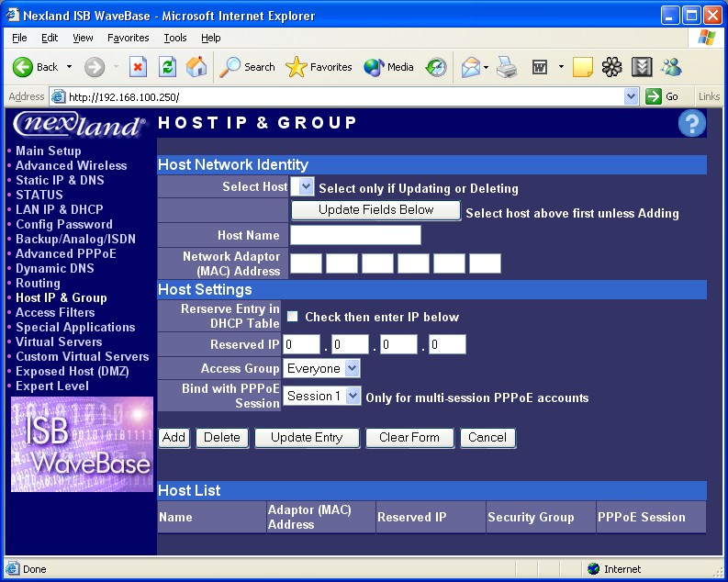728x582 pixels.
Task: Open the Tools menu
Action: click(175, 38)
